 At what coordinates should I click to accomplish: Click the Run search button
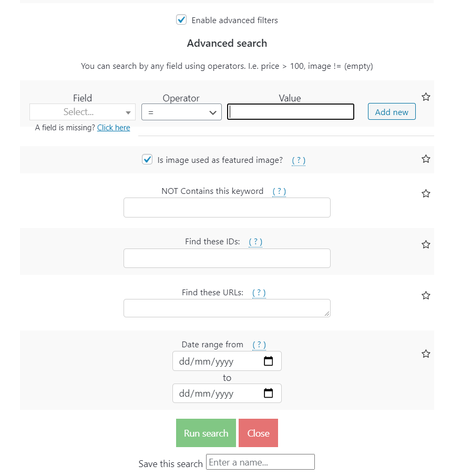(x=206, y=432)
